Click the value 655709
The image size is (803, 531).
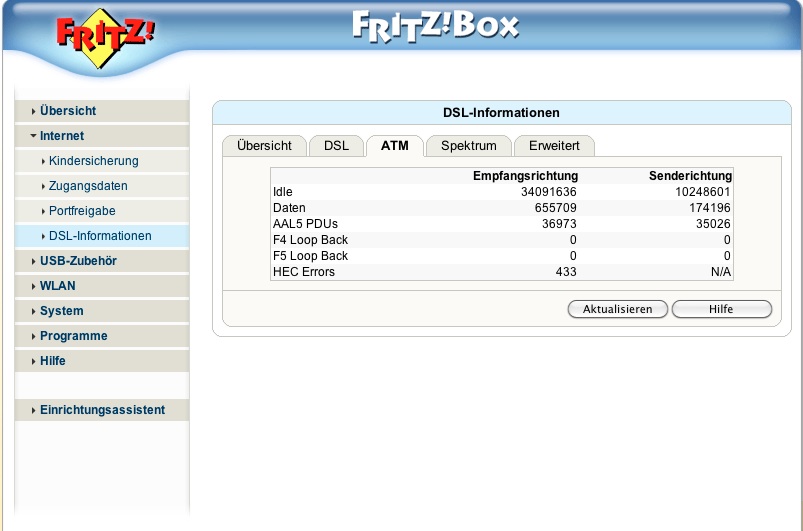tap(556, 208)
